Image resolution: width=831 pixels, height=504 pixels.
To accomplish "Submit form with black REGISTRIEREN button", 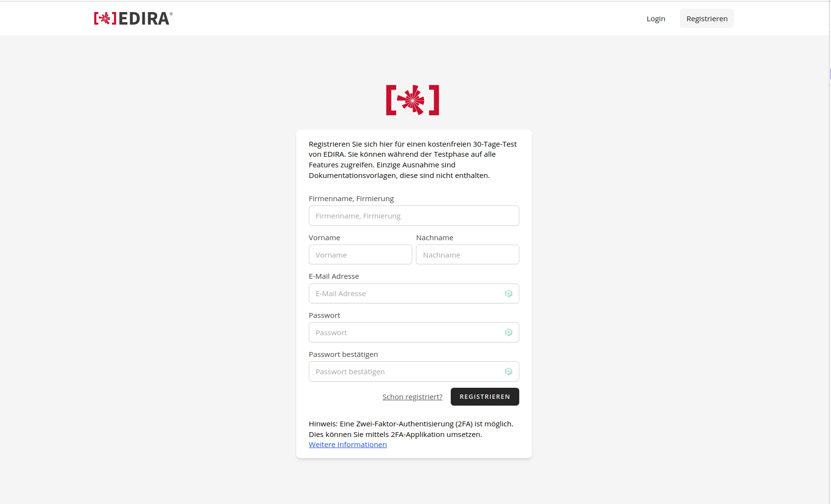I will pos(485,397).
